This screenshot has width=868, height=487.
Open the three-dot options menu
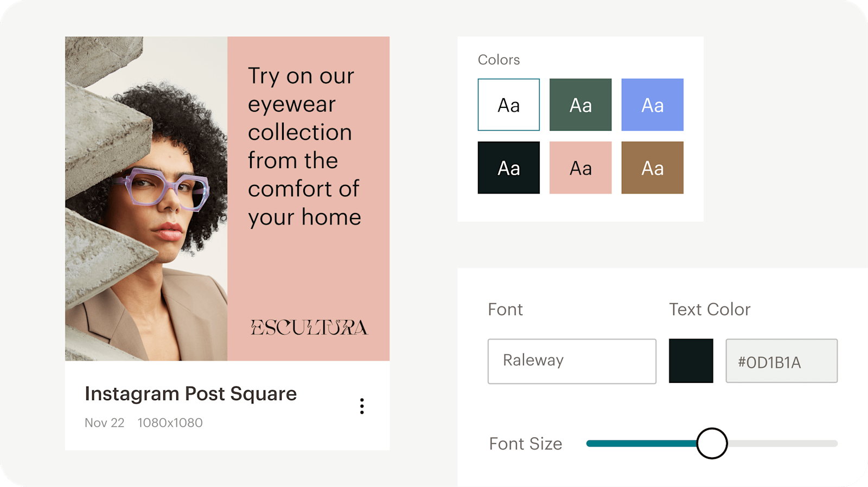(x=362, y=406)
